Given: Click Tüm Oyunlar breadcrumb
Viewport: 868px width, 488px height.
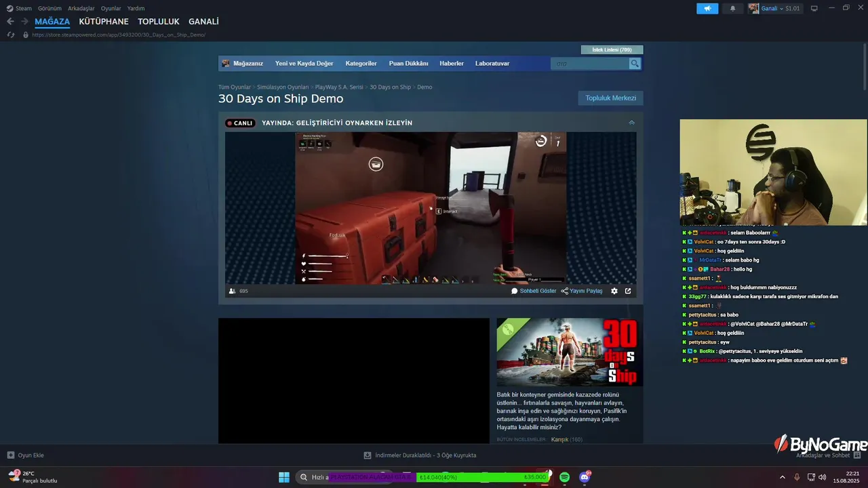Looking at the screenshot, I should pos(235,87).
